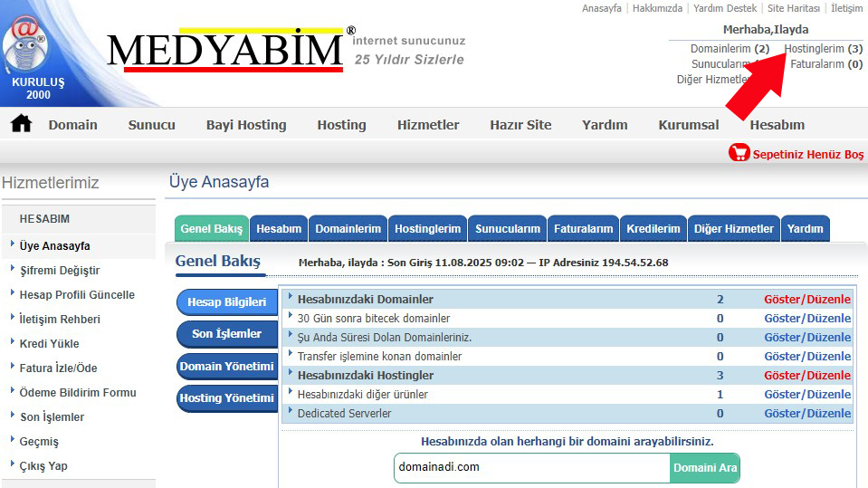Click Hesap Bilgileri button
This screenshot has height=488, width=868.
(227, 301)
